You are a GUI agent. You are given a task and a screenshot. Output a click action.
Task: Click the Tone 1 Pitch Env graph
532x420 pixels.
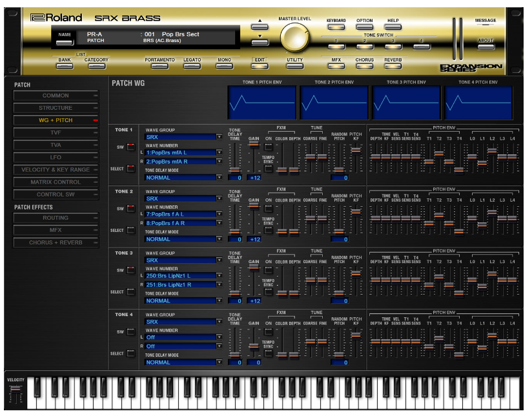tap(262, 103)
